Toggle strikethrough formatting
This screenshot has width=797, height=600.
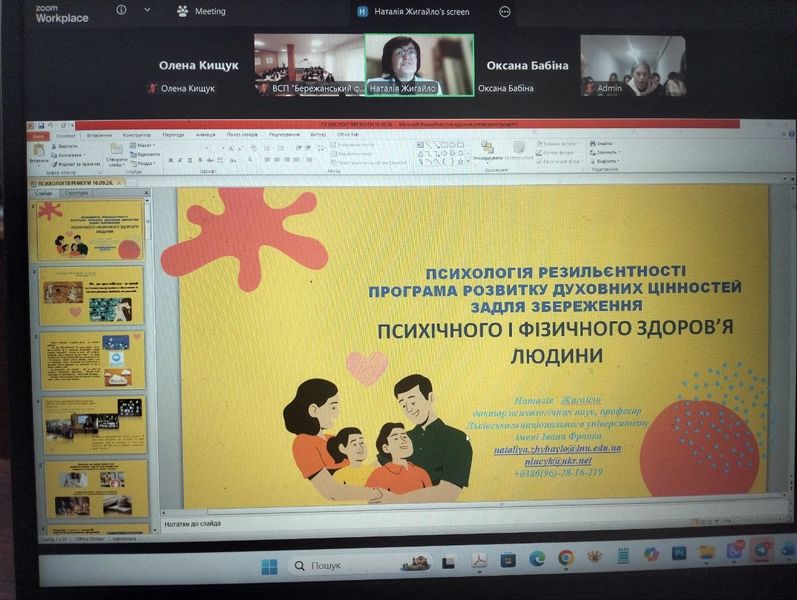210,160
